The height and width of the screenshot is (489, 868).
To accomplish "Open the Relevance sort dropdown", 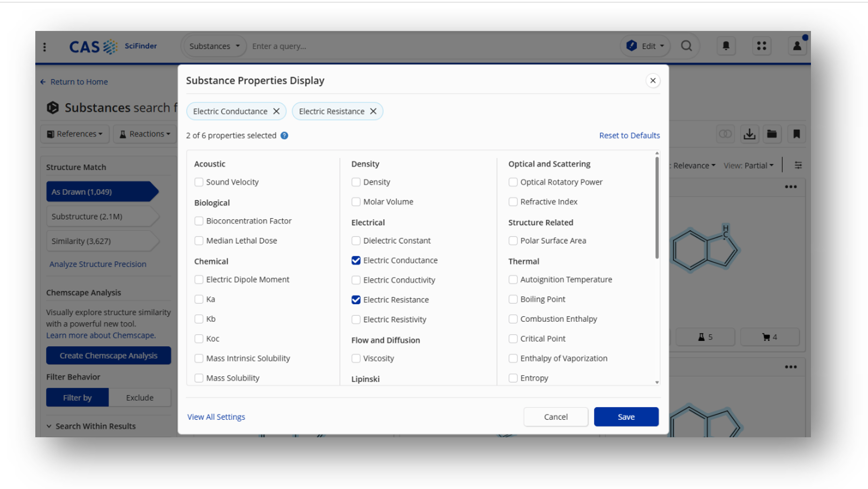I will (694, 165).
